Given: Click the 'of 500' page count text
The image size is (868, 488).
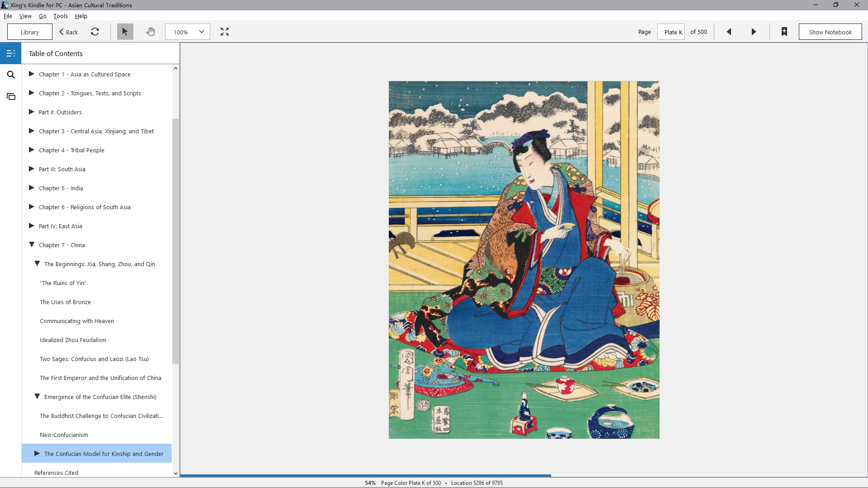Looking at the screenshot, I should click(698, 32).
